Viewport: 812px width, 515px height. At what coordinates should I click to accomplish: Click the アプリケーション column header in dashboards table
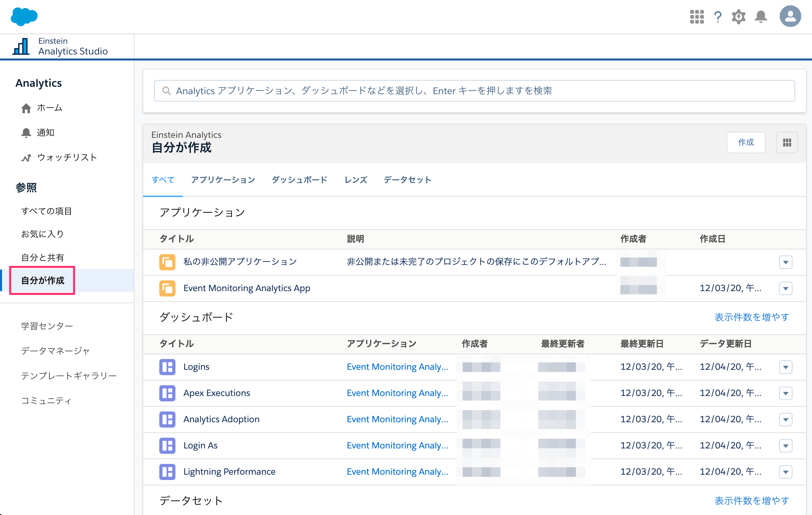click(x=381, y=344)
